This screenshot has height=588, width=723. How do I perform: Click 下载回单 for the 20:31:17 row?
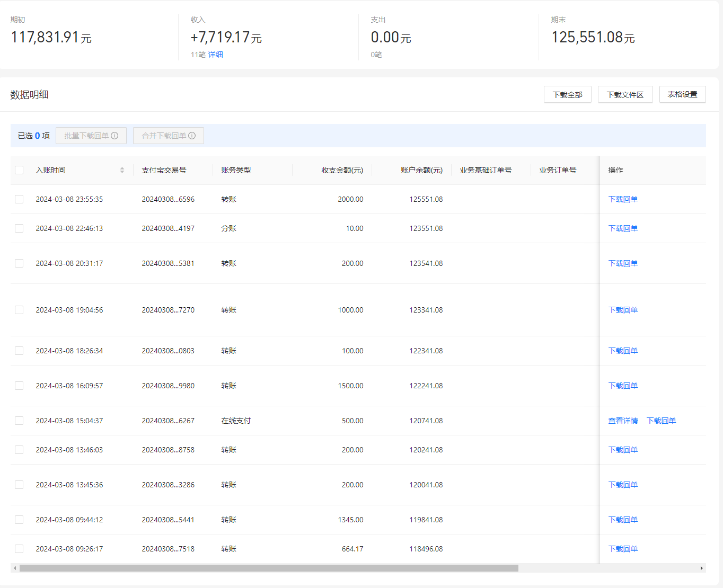[623, 263]
